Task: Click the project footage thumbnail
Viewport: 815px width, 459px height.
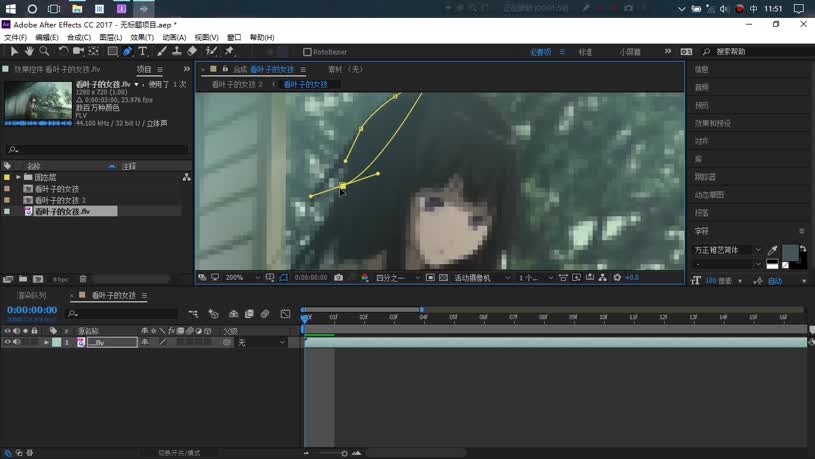Action: (x=38, y=101)
